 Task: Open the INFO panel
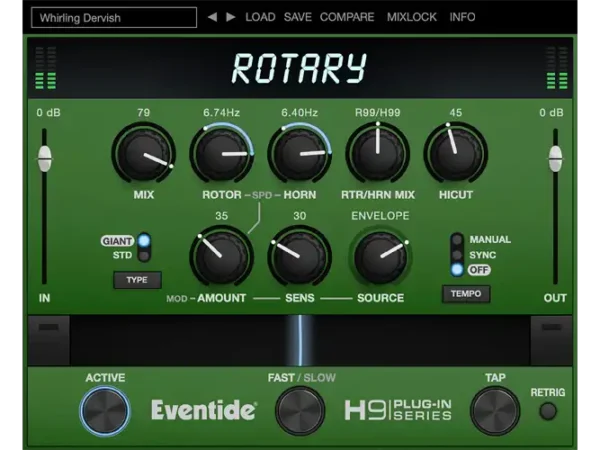click(x=462, y=17)
